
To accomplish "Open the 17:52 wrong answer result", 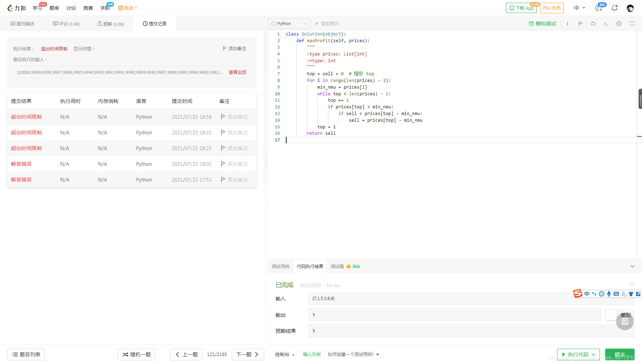I will (x=21, y=180).
